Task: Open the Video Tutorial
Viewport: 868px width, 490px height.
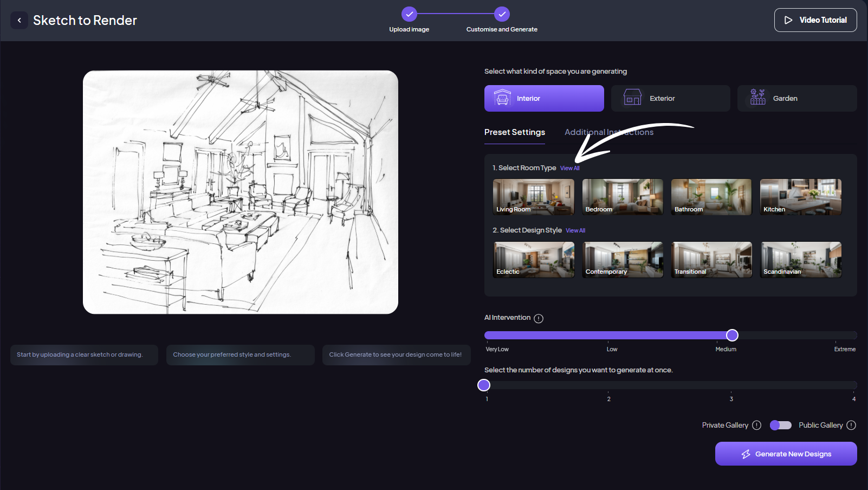Action: coord(815,20)
